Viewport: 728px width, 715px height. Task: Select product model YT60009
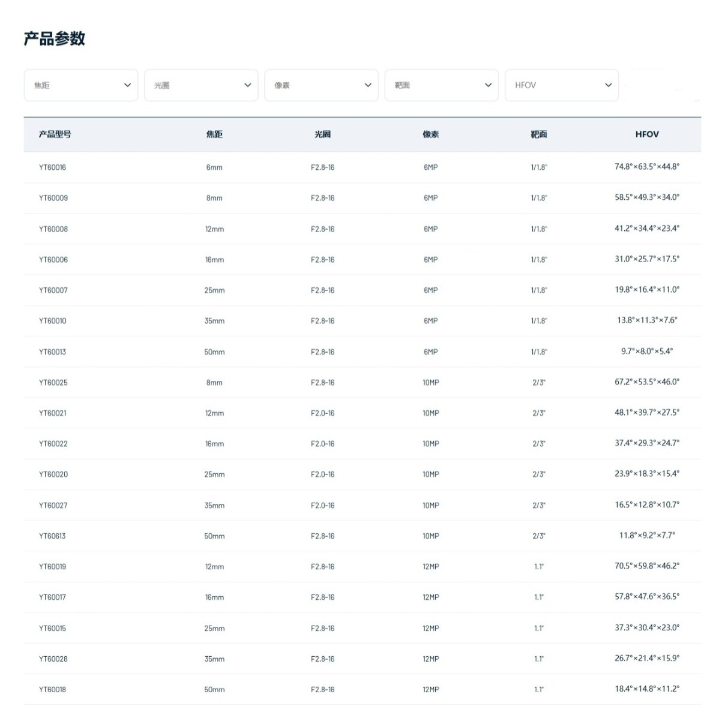53,198
